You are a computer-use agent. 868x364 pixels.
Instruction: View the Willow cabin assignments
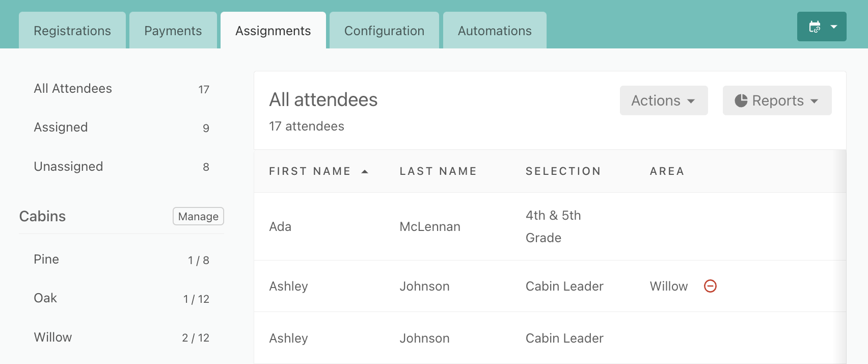pos(121,337)
